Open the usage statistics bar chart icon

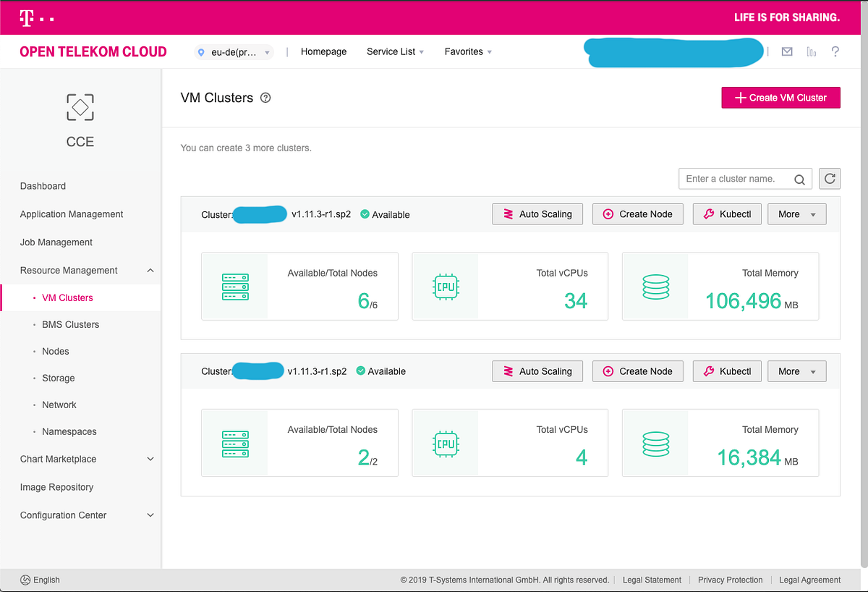[x=811, y=51]
